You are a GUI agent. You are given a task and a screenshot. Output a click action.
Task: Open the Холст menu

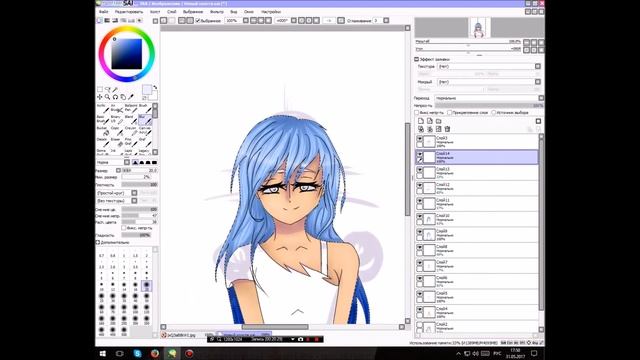tap(155, 12)
